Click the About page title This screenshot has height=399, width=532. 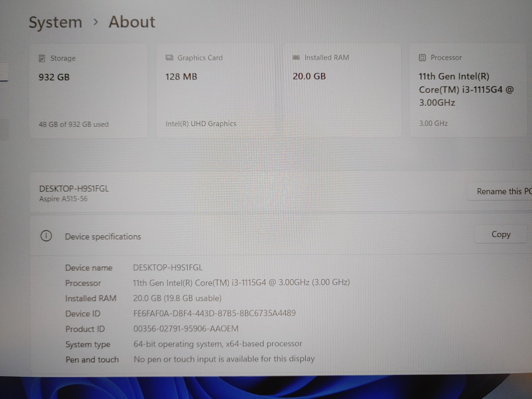pos(132,22)
